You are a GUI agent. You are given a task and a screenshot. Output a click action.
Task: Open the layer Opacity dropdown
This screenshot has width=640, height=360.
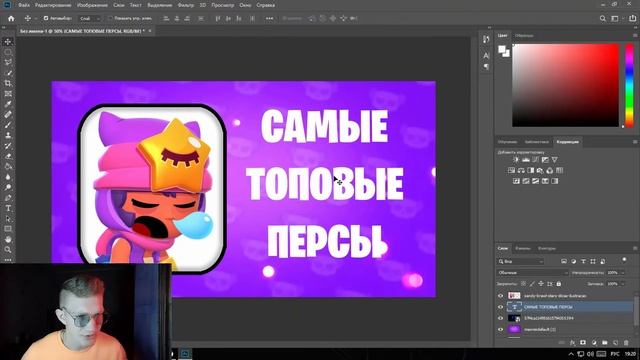[x=622, y=272]
